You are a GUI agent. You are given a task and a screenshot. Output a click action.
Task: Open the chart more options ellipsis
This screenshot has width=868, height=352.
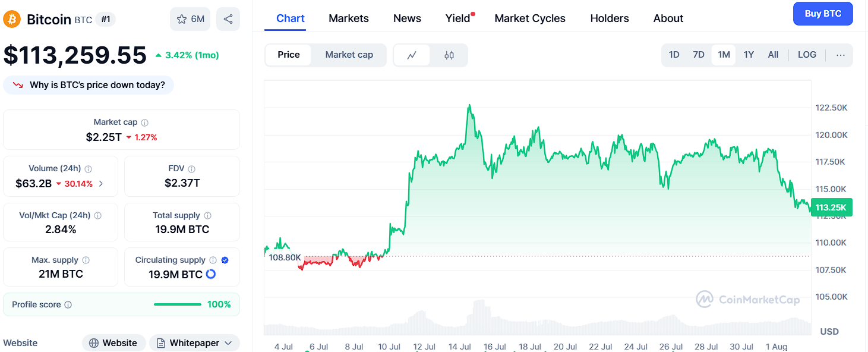point(841,55)
